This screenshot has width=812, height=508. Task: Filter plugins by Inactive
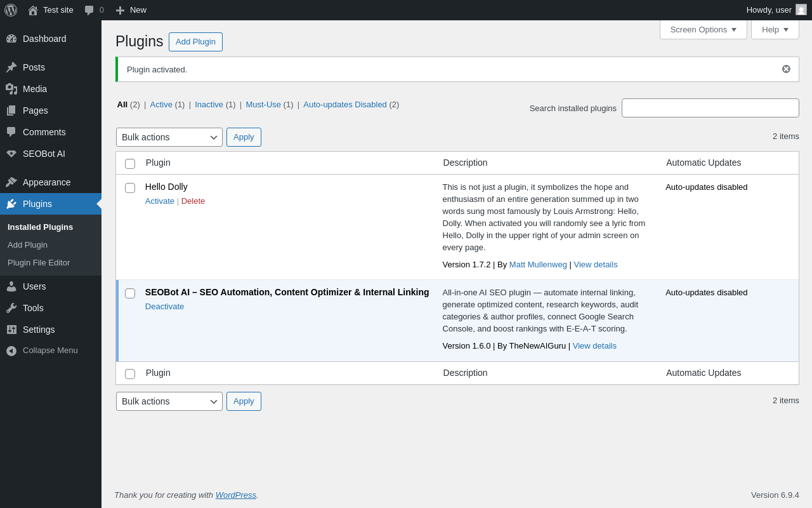(x=209, y=105)
